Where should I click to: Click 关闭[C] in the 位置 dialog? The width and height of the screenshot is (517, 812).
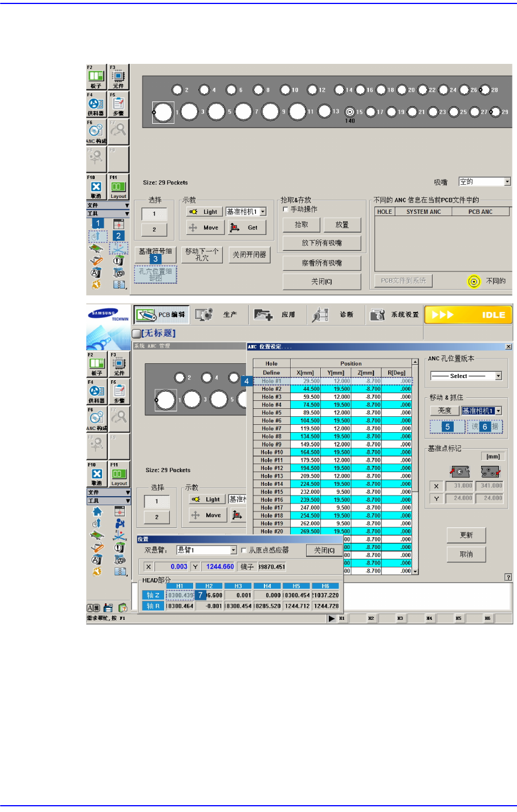pyautogui.click(x=324, y=550)
